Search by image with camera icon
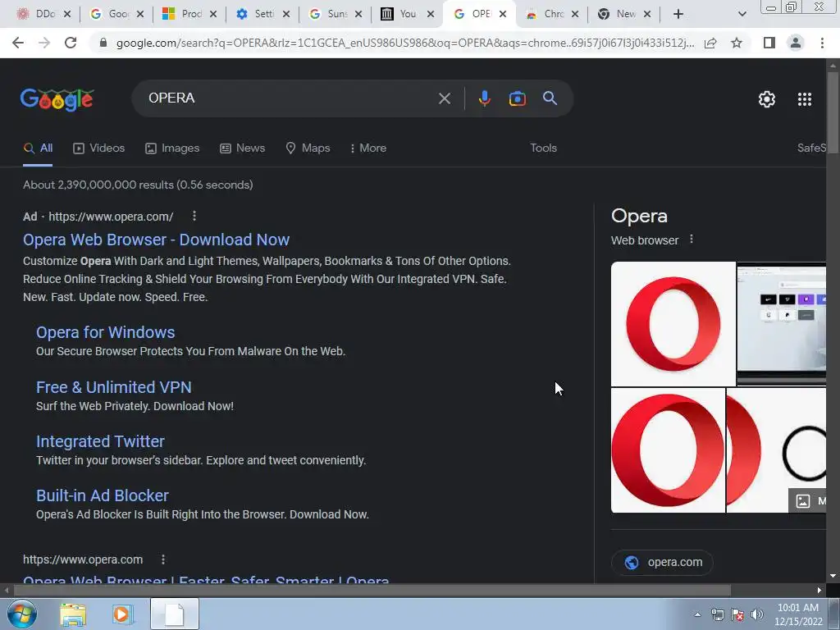 [x=517, y=98]
